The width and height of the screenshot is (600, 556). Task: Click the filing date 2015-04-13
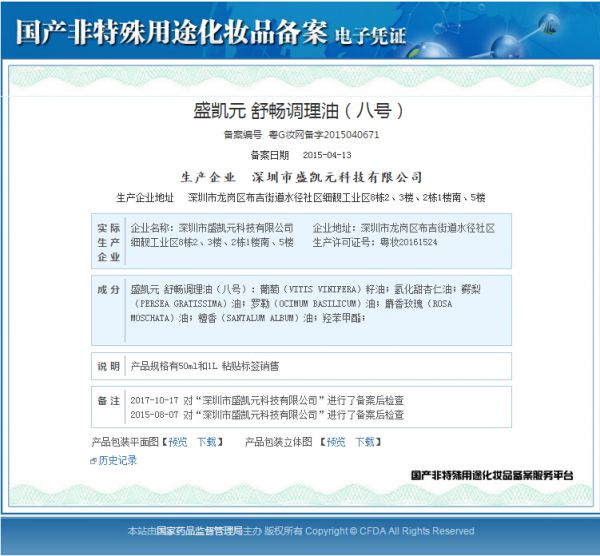point(327,155)
